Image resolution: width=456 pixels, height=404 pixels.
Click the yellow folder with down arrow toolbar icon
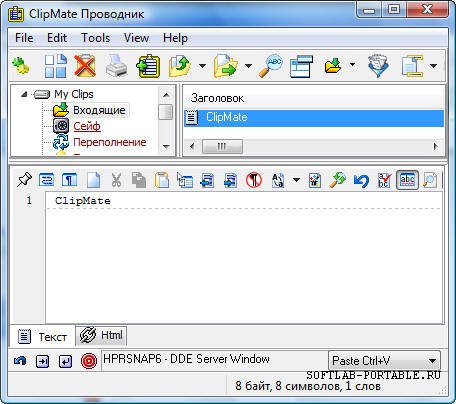[333, 66]
